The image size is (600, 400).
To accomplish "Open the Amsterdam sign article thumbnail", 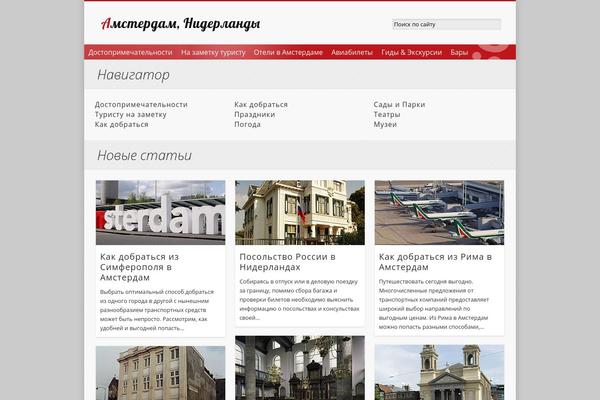I will pos(160,212).
